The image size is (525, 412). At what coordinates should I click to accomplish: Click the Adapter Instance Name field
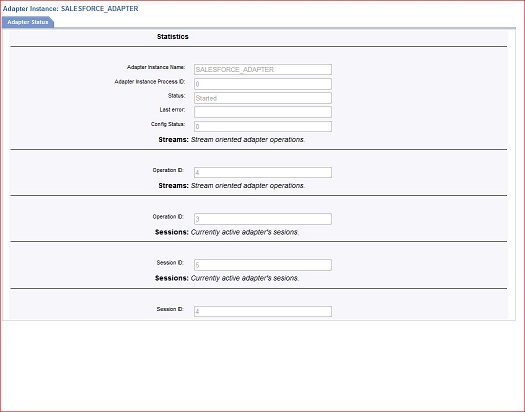tap(263, 70)
